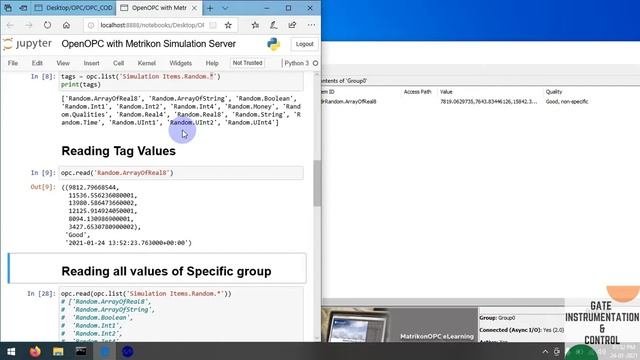The height and width of the screenshot is (360, 640).
Task: Open the Cell menu
Action: (118, 63)
